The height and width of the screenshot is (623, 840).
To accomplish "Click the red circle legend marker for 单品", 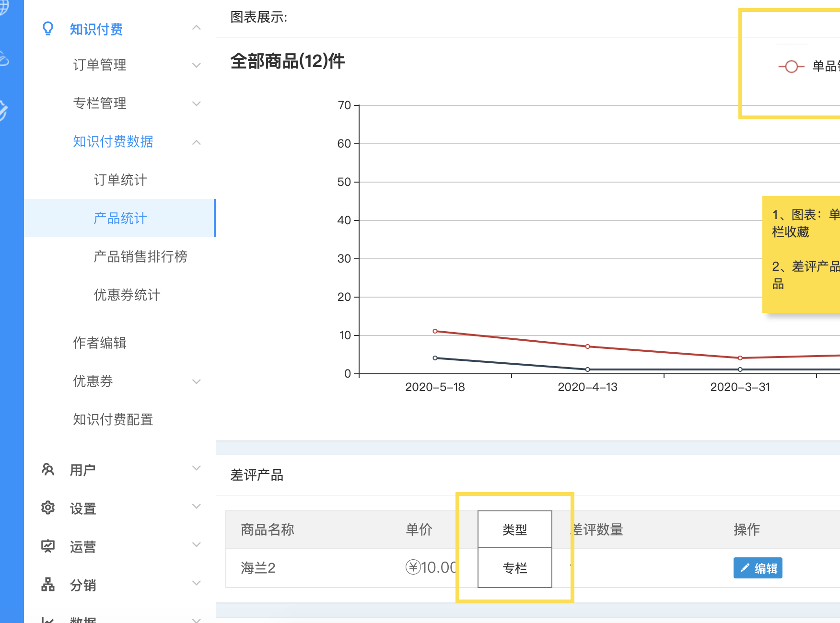I will [x=792, y=67].
